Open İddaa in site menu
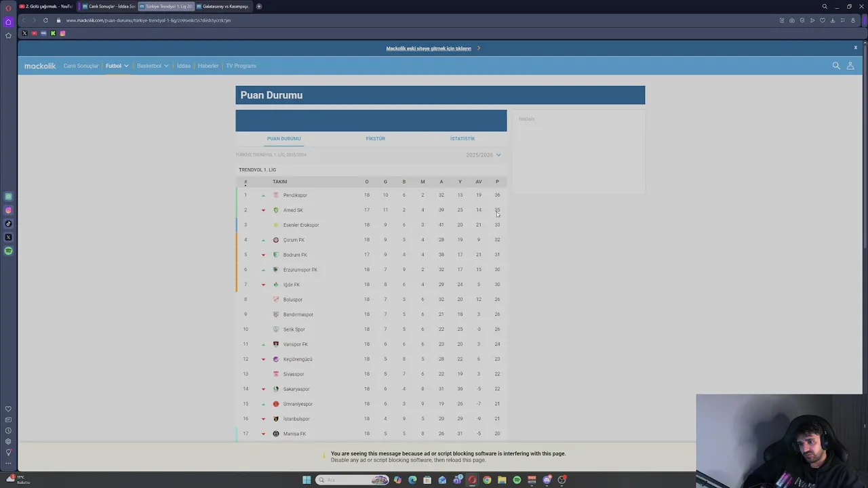The height and width of the screenshot is (488, 868). 184,66
